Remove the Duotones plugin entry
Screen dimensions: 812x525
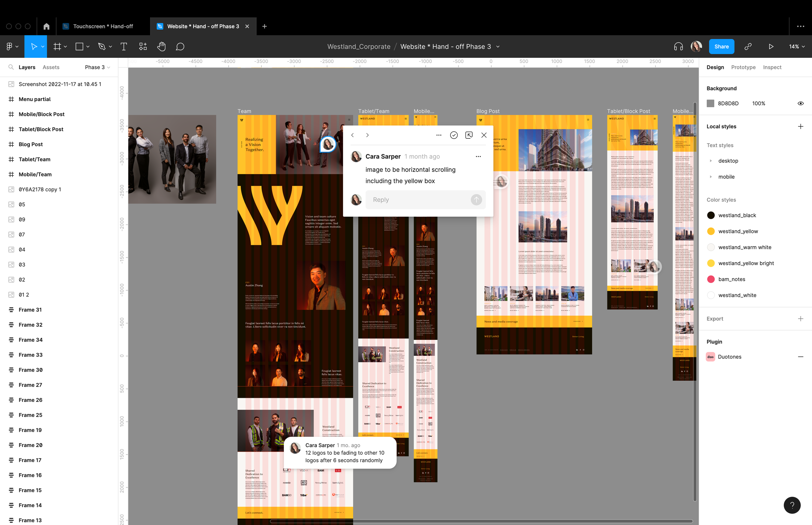800,357
